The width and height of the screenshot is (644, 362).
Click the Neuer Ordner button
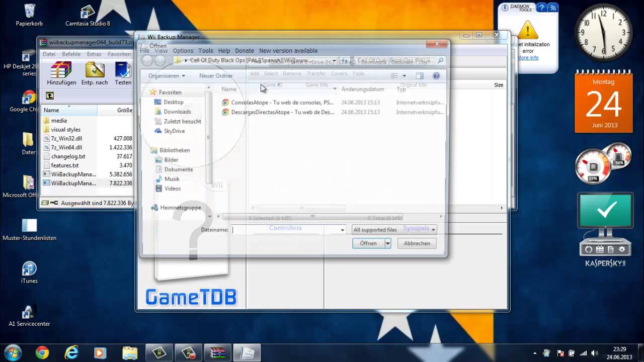pos(215,76)
